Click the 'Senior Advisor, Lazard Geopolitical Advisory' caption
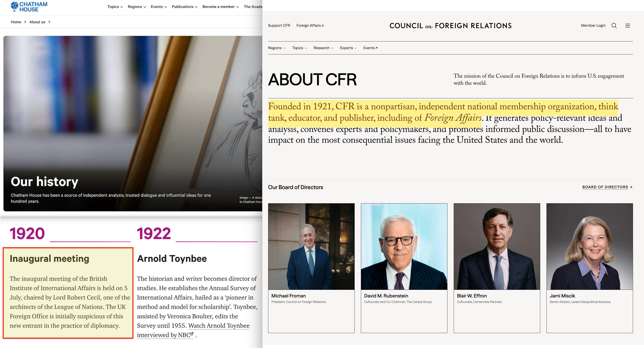This screenshot has width=644, height=348. tap(580, 302)
